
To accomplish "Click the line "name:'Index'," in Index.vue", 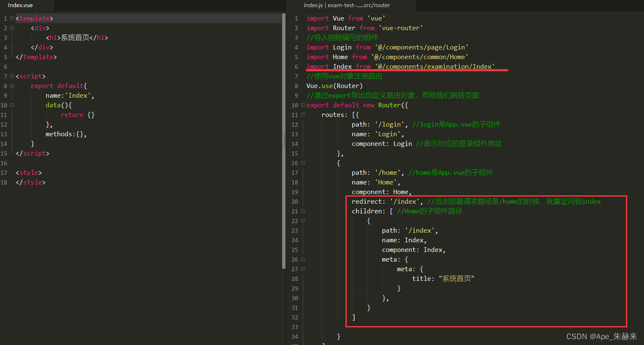I will click(x=70, y=96).
